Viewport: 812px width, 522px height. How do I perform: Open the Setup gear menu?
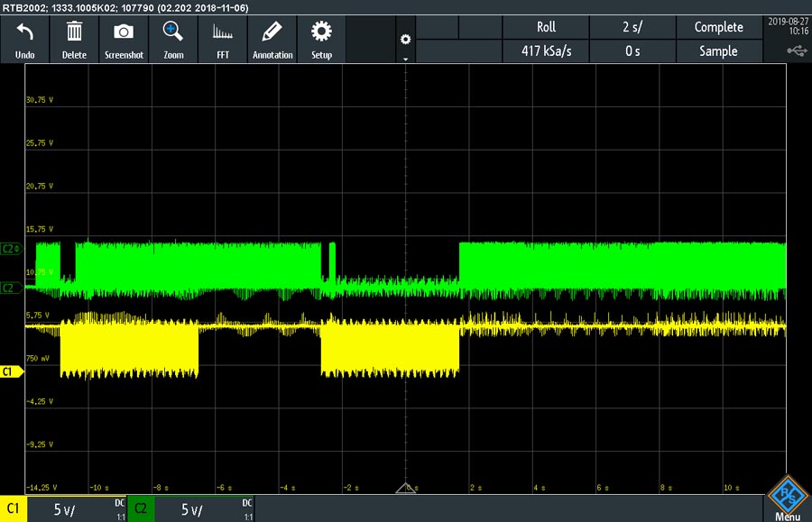point(321,40)
